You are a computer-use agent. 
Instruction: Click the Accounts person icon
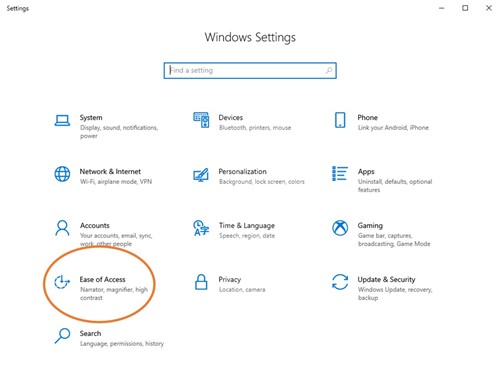click(x=62, y=228)
